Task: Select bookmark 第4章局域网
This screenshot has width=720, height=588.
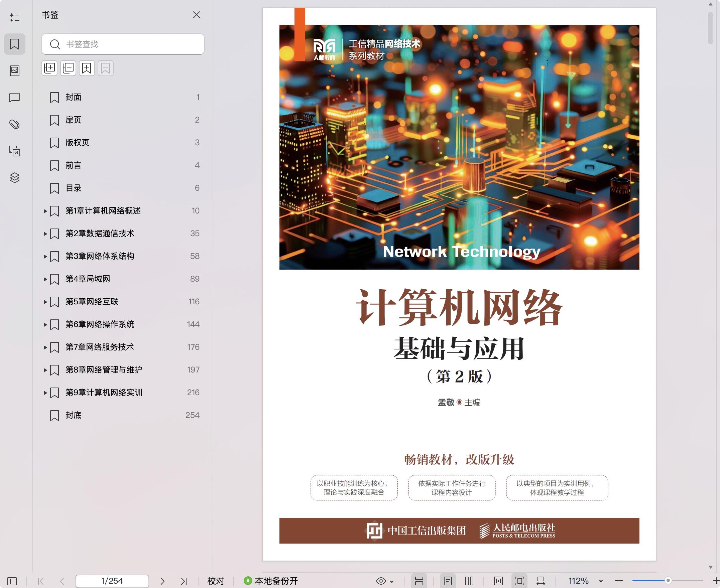Action: coord(123,279)
